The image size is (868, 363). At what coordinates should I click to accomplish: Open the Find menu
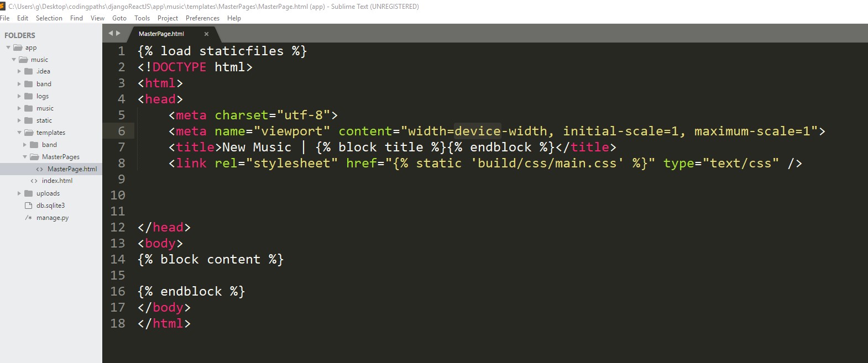click(x=76, y=18)
